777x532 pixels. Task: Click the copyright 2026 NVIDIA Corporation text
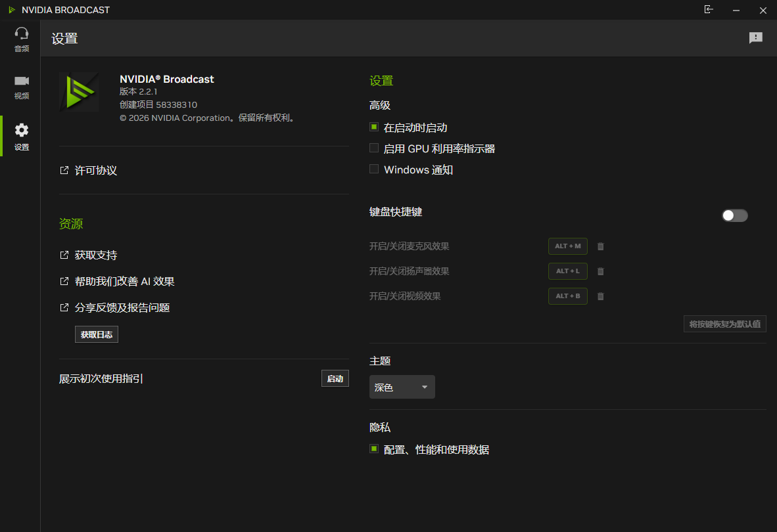click(x=208, y=118)
